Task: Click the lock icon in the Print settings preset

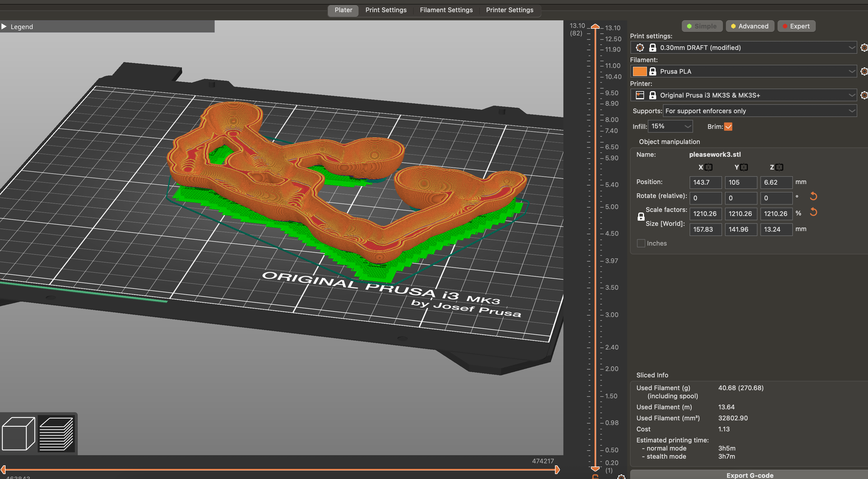Action: [653, 48]
